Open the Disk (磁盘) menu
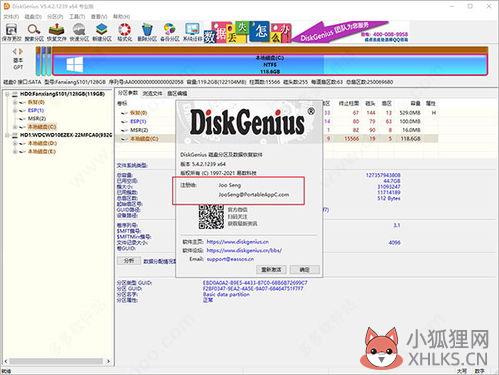This screenshot has height=375, width=499. [x=33, y=16]
